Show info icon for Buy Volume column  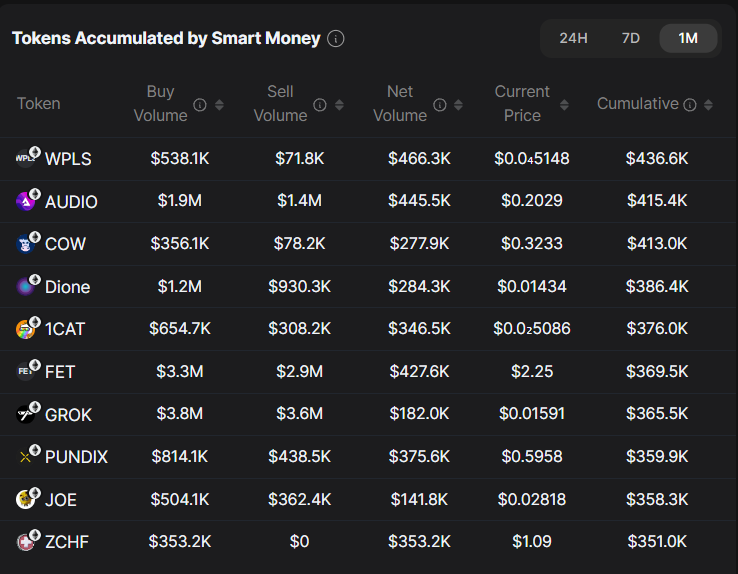200,104
